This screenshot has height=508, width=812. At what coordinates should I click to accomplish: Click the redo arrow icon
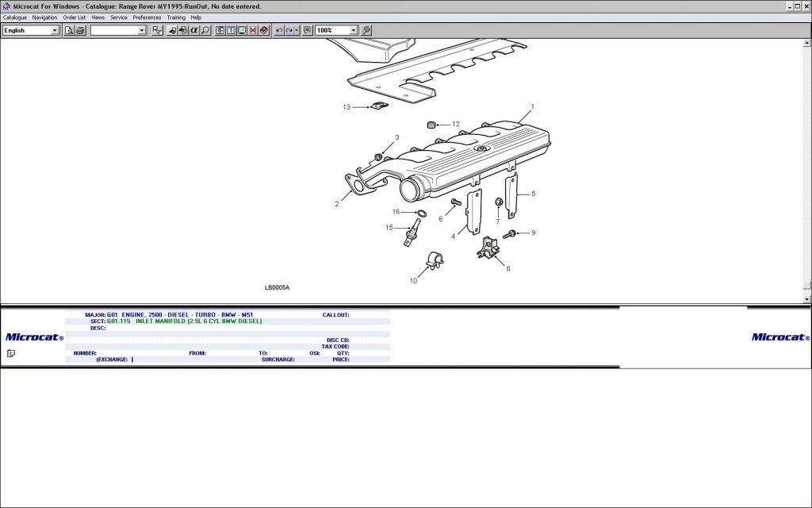coord(289,31)
